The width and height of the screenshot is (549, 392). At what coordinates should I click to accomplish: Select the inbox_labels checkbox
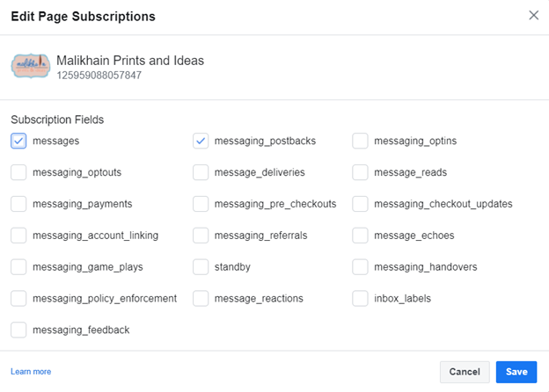(x=360, y=298)
